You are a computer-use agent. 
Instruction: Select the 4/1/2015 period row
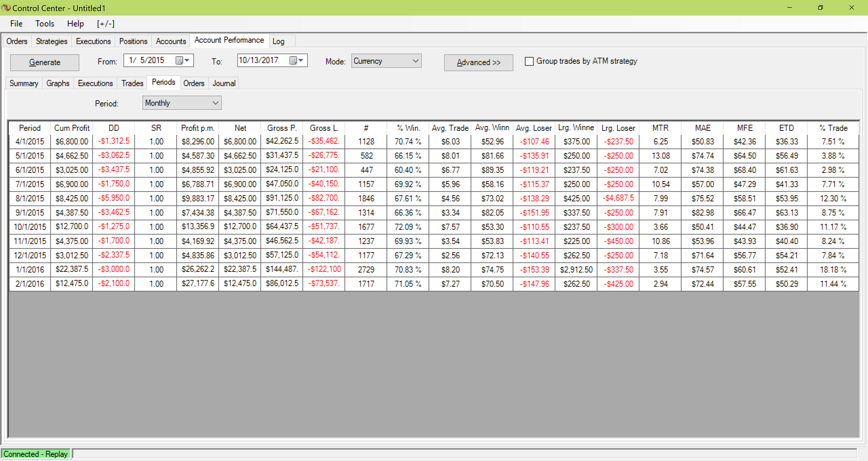(434, 141)
